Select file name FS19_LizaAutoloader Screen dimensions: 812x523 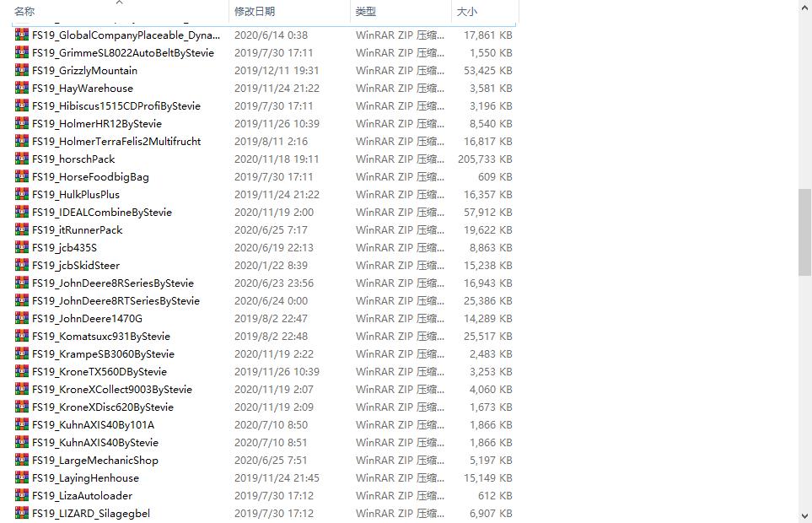(83, 495)
